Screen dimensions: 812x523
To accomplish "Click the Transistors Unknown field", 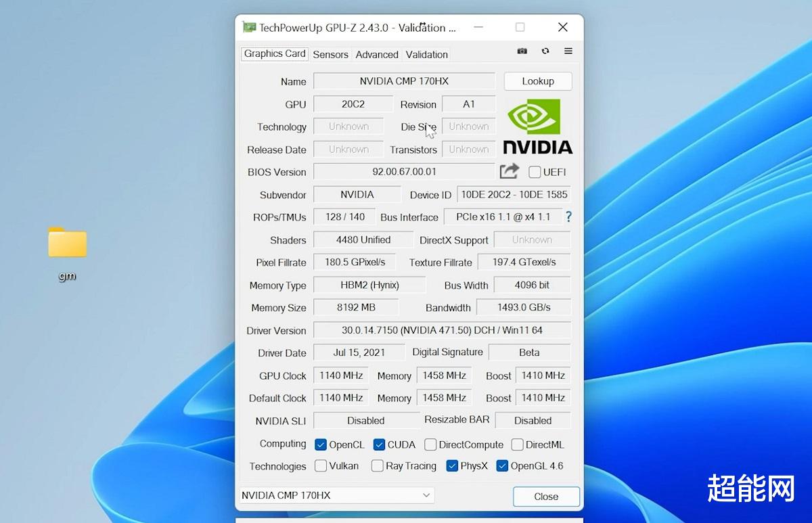I will (468, 150).
